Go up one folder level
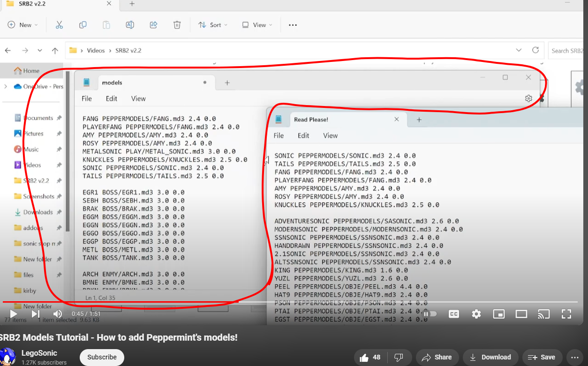Image resolution: width=588 pixels, height=366 pixels. (55, 51)
